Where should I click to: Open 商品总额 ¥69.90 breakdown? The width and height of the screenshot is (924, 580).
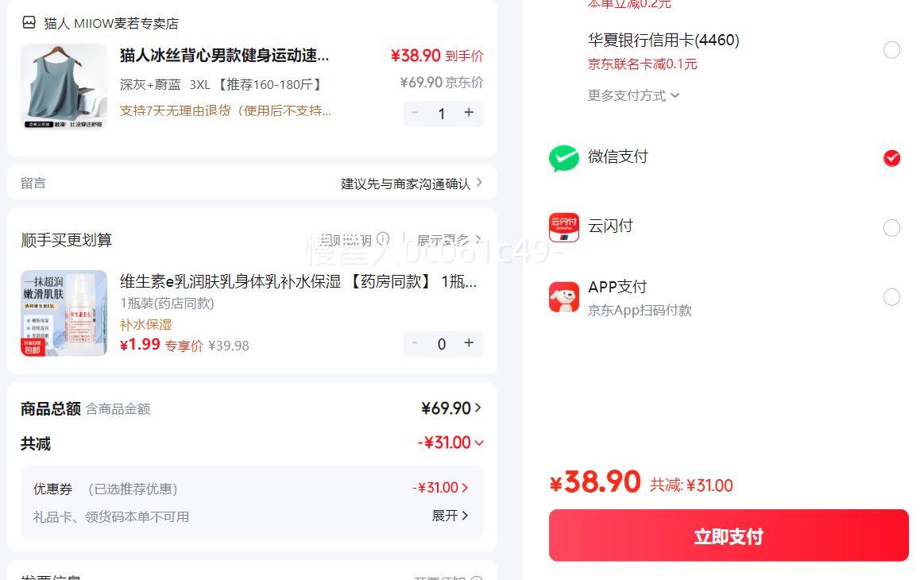[450, 408]
